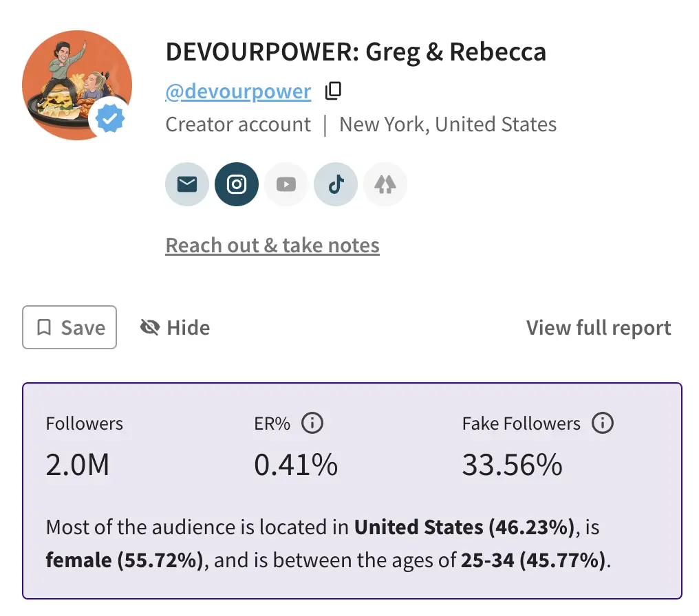
Task: Click the Creator account label
Action: tap(237, 124)
